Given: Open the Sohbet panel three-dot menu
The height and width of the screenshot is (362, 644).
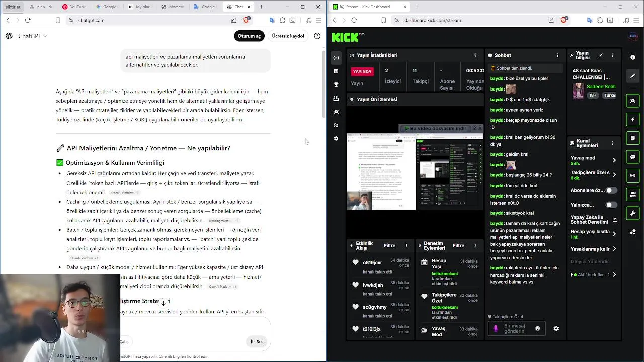Looking at the screenshot, I should pos(557,55).
